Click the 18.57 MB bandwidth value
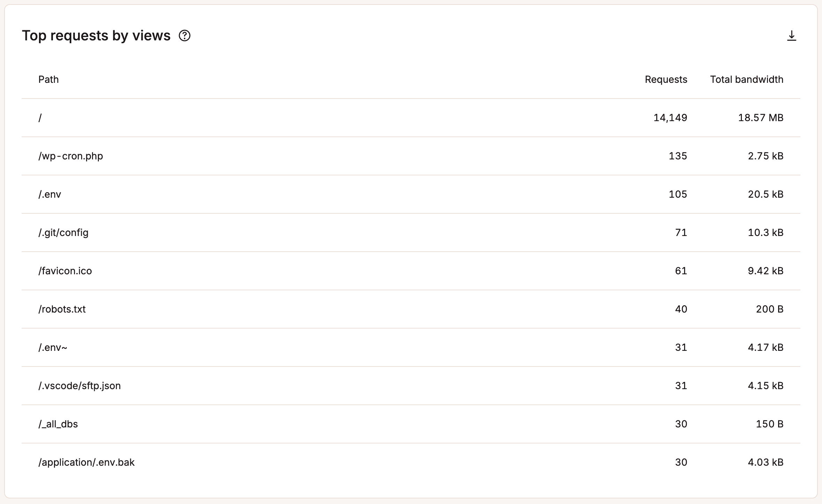Screen dimensions: 822x504 (760, 118)
